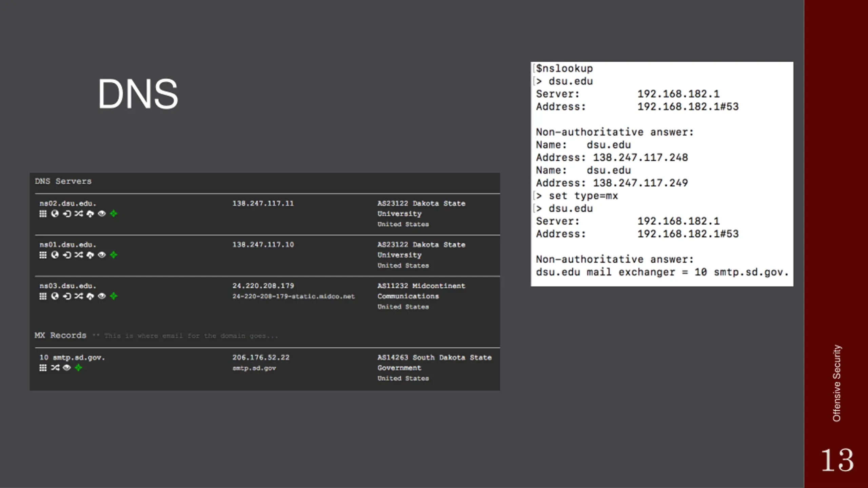
Task: Click the 24-220-208-179-static.midco.net reverse DNS text
Action: 293,296
